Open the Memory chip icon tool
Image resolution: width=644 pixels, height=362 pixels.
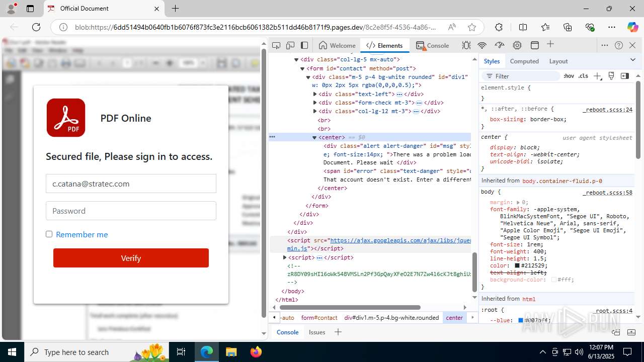tap(517, 45)
